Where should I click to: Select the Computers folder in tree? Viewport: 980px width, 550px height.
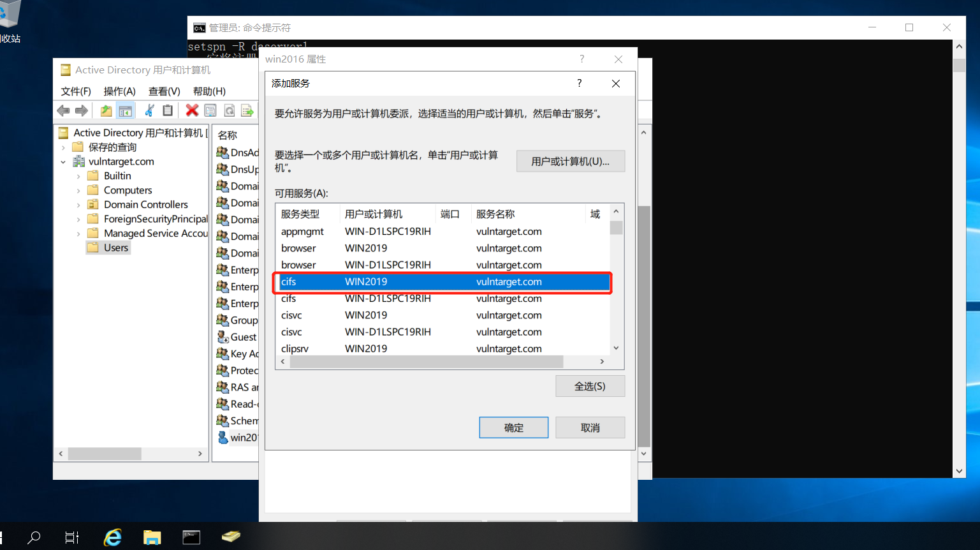128,190
